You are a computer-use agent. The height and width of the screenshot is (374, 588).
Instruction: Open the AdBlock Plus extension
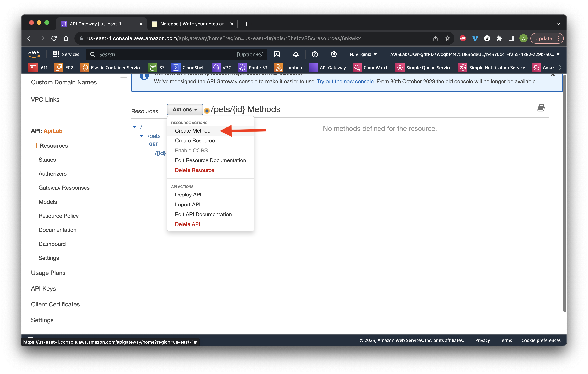(x=463, y=38)
